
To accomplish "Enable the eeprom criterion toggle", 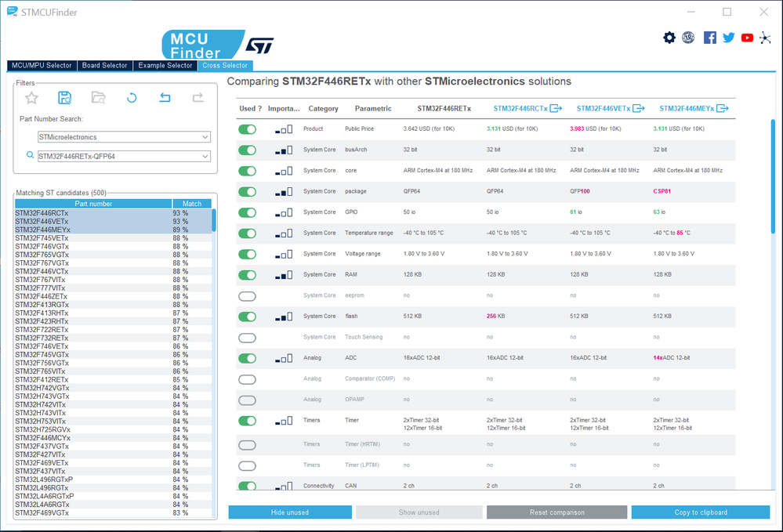I will [247, 296].
